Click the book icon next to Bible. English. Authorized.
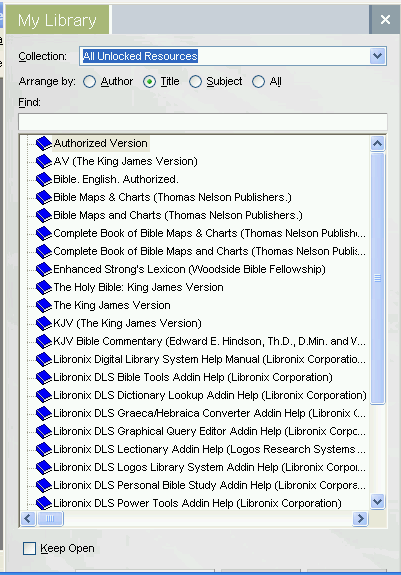 click(x=44, y=179)
